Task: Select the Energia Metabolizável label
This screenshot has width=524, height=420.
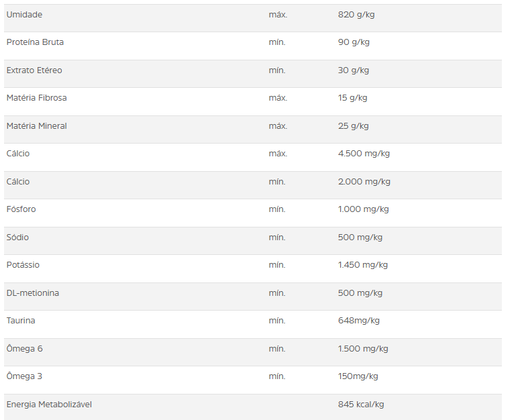Action: 49,405
